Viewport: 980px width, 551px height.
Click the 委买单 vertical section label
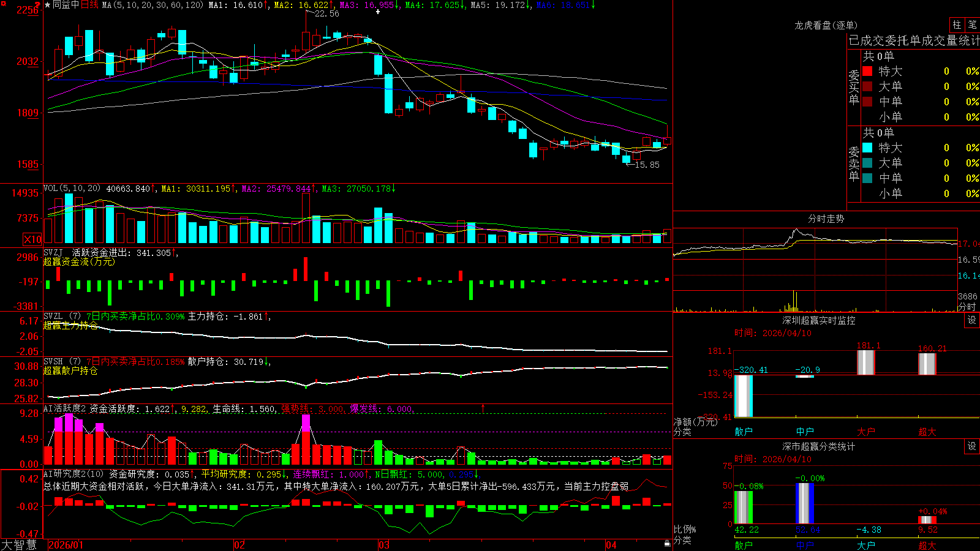coord(854,88)
